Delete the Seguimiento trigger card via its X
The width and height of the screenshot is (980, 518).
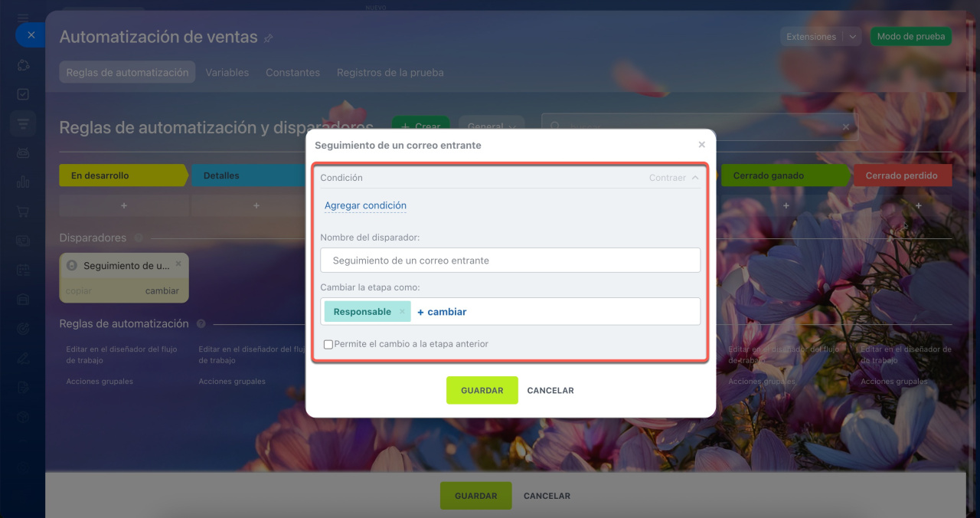(178, 263)
